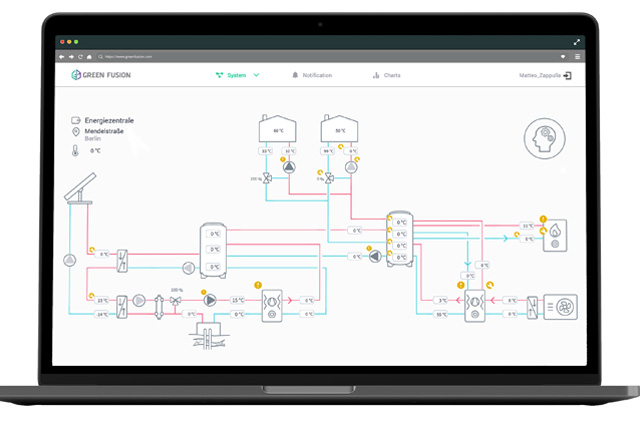Click the Notification bell icon
640x424 pixels.
click(x=295, y=75)
